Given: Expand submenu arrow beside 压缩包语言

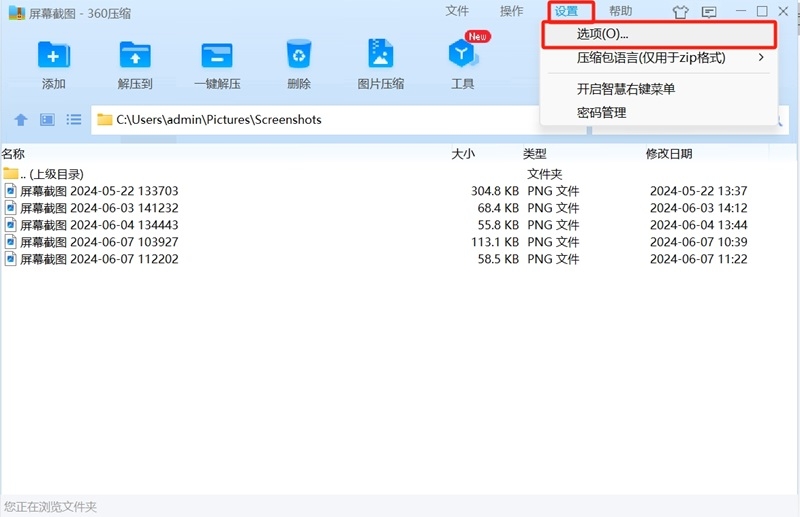Looking at the screenshot, I should coord(761,57).
